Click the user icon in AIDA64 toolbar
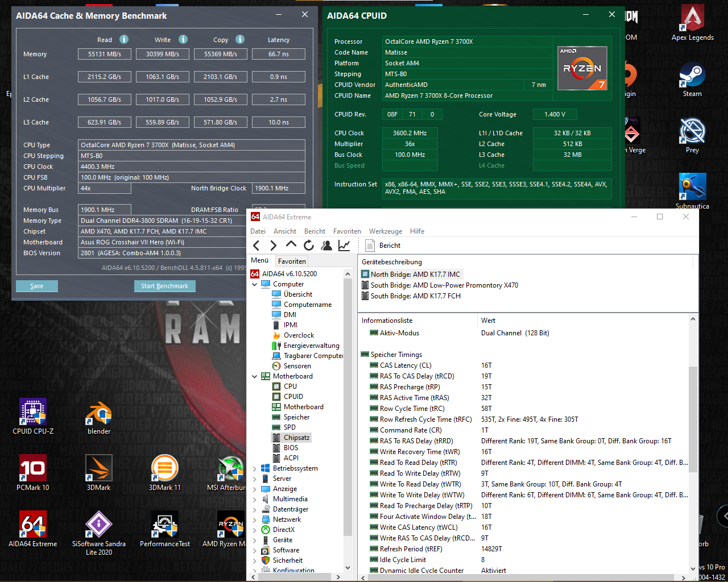This screenshot has width=728, height=582. [x=326, y=245]
